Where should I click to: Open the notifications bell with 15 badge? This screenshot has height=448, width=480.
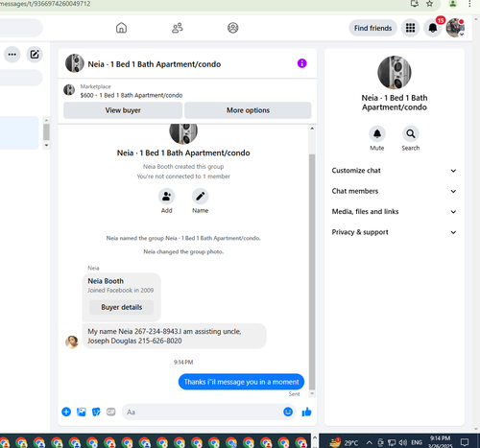pyautogui.click(x=433, y=28)
